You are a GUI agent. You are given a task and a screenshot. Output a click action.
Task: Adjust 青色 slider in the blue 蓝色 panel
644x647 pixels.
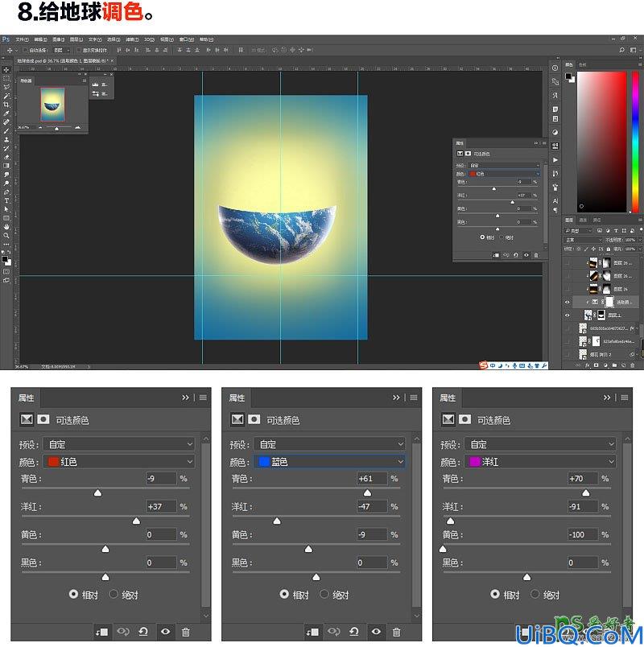367,493
